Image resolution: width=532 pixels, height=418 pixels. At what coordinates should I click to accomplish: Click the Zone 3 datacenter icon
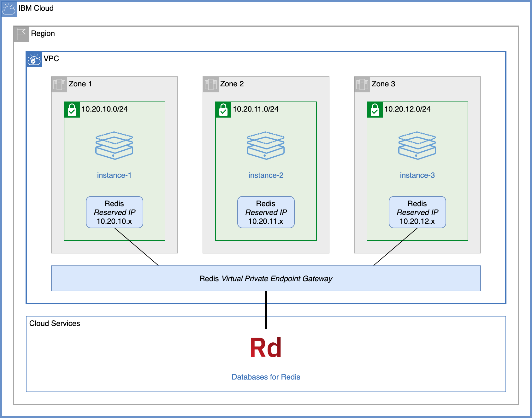362,84
